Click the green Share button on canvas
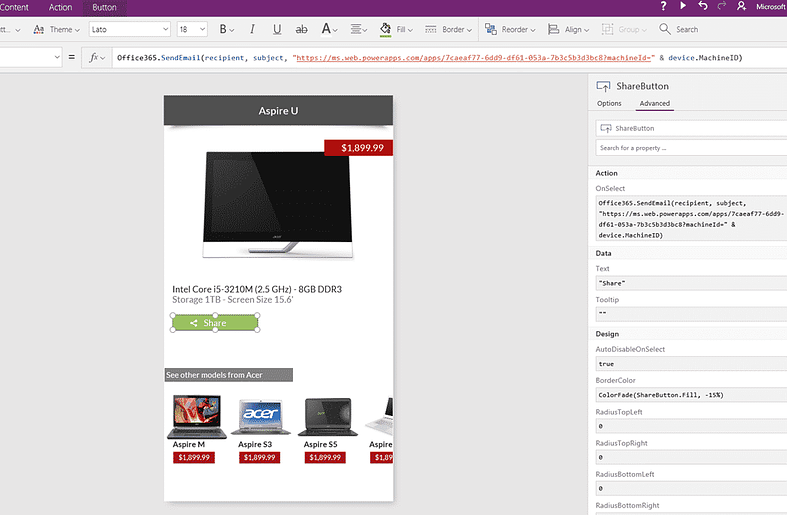This screenshot has height=515, width=787. click(215, 323)
